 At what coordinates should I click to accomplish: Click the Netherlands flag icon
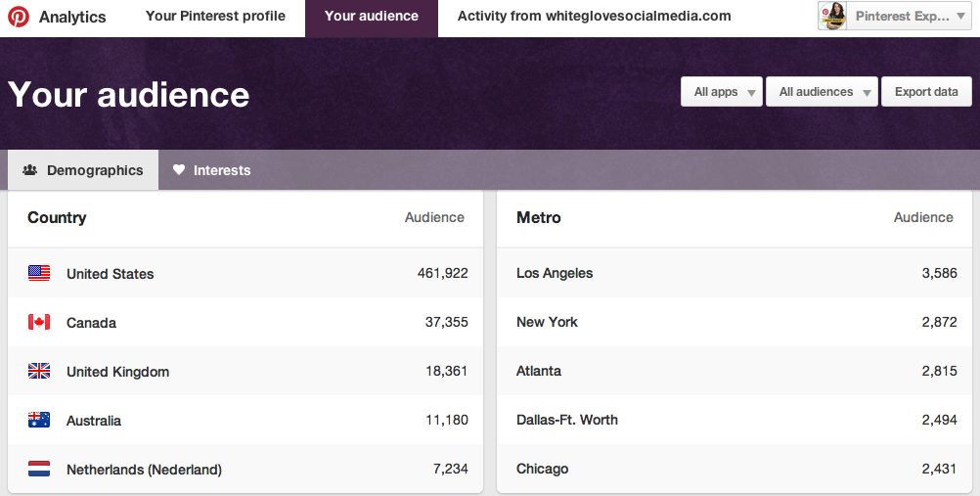pos(39,469)
